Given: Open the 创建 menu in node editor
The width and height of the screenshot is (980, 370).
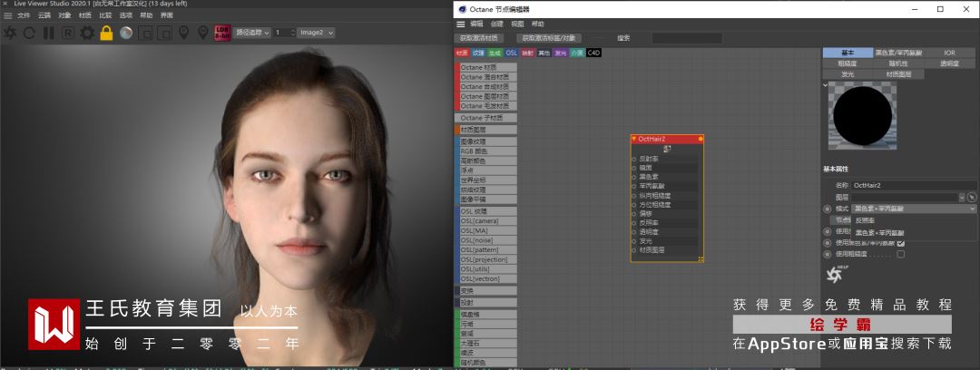Looking at the screenshot, I should tap(497, 24).
